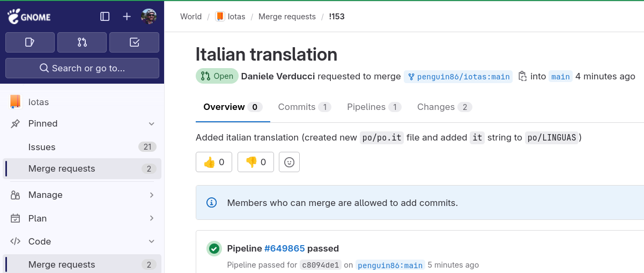The height and width of the screenshot is (273, 644).
Task: Switch to the Changes tab
Action: [445, 107]
